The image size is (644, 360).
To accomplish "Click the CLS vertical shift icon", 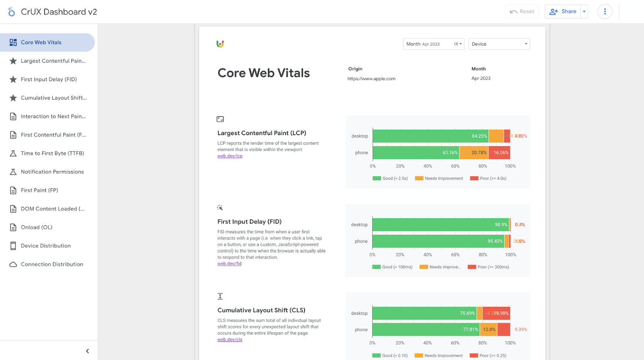I will click(x=220, y=296).
